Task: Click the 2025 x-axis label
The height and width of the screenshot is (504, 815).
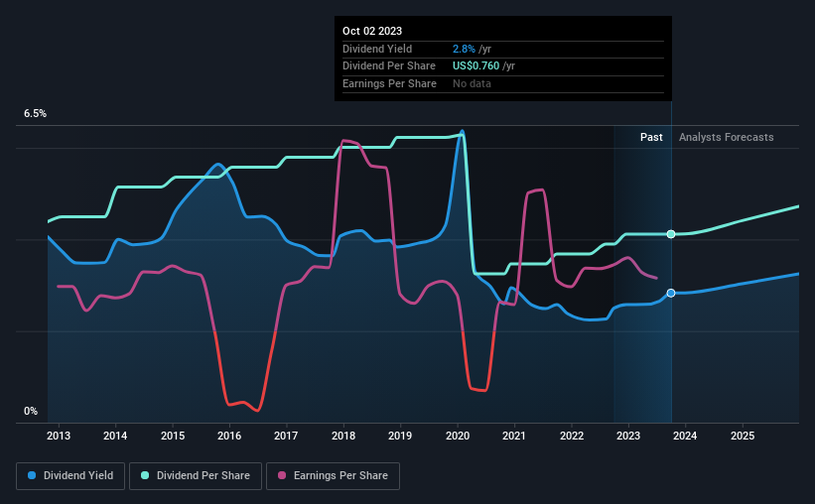Action: click(x=743, y=436)
